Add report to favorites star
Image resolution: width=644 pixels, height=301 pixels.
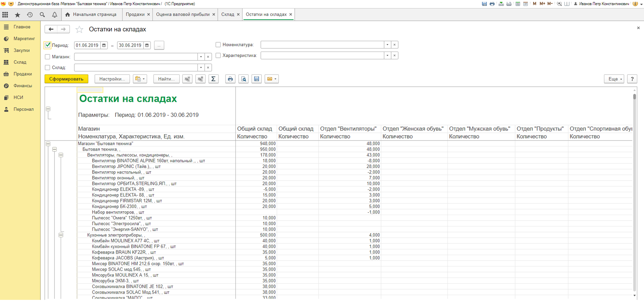coord(79,30)
